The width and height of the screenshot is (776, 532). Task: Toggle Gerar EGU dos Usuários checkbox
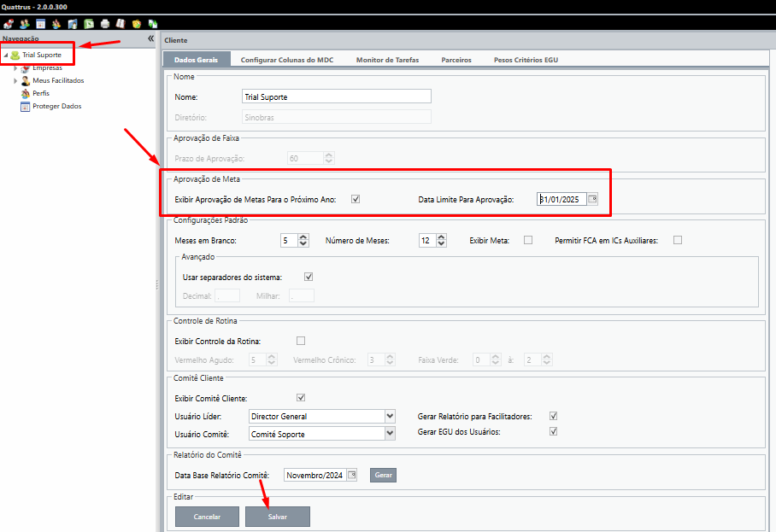(553, 431)
